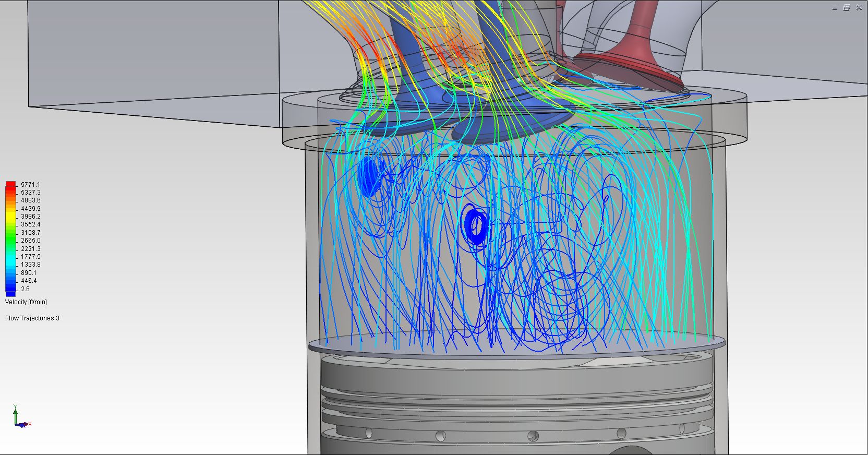The image size is (868, 455).
Task: Click the dense blue vortex in cylinder center
Action: click(x=476, y=225)
